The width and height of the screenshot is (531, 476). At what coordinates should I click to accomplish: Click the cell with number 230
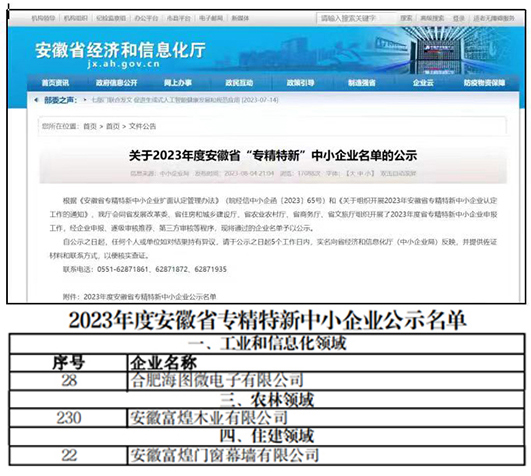tap(69, 418)
